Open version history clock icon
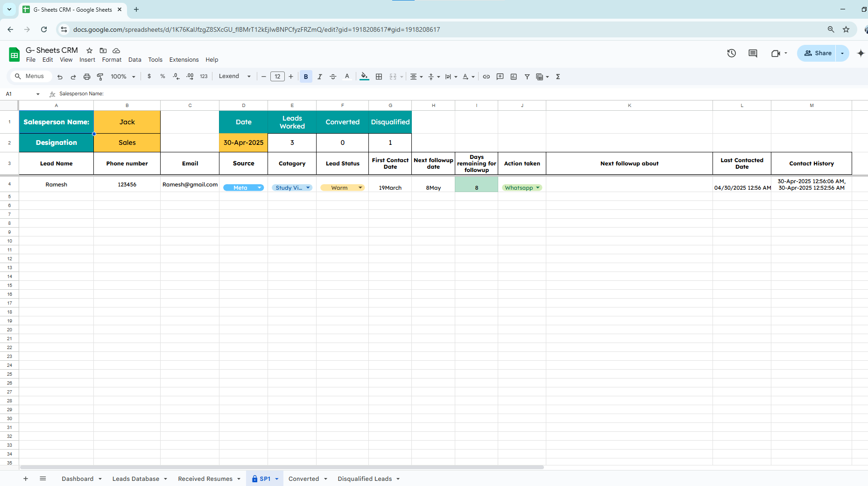The height and width of the screenshot is (486, 868). click(731, 53)
